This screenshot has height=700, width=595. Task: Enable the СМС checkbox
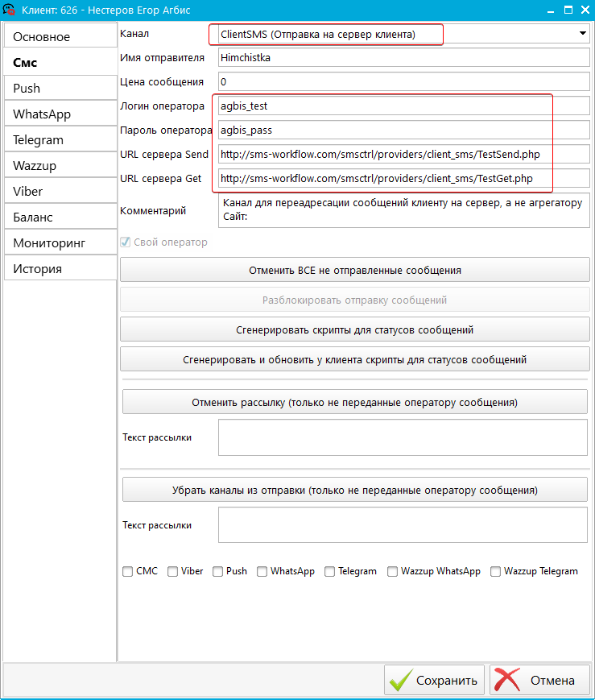click(128, 571)
